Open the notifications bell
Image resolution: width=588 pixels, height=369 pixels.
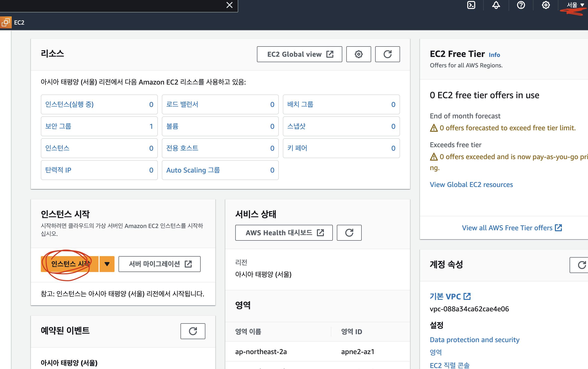pyautogui.click(x=496, y=5)
